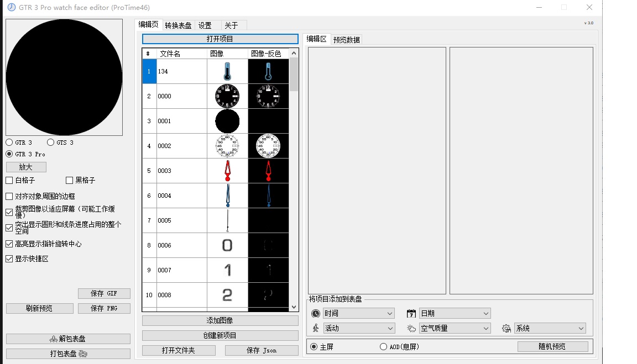Click the 打开文件夹 button

tap(179, 351)
